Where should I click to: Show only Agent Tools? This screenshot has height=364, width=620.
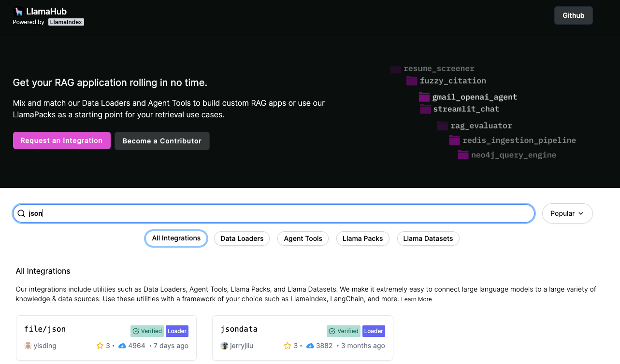pos(303,238)
